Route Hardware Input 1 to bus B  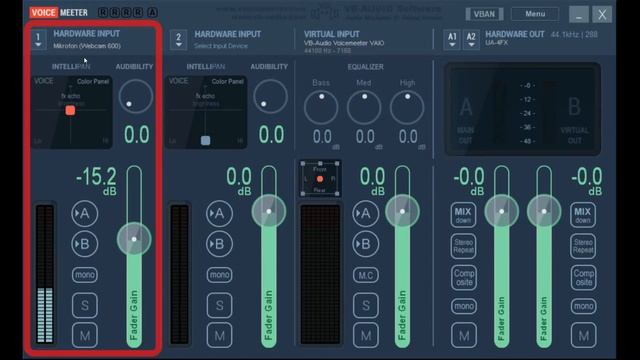click(x=84, y=244)
